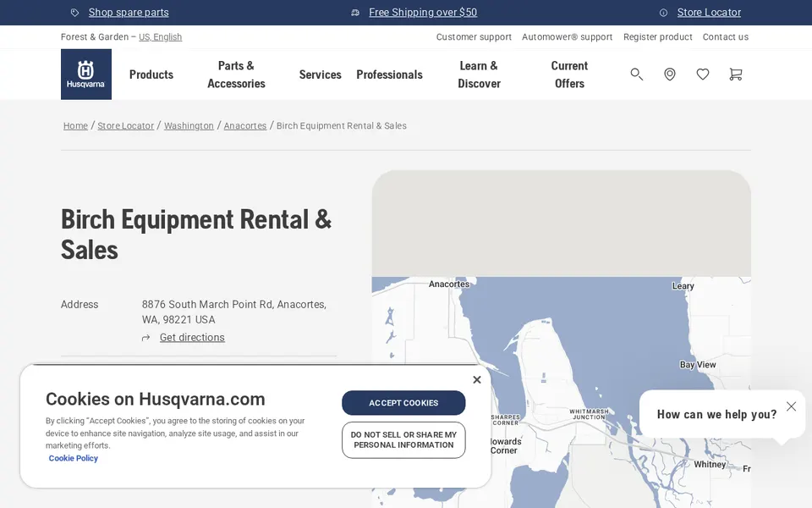Click the arrow icon next to Get directions
This screenshot has height=508, width=812.
pyautogui.click(x=146, y=338)
